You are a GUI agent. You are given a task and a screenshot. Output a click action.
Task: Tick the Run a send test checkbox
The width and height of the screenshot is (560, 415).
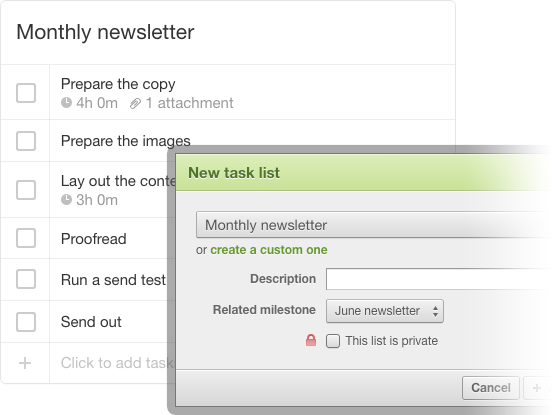click(26, 279)
